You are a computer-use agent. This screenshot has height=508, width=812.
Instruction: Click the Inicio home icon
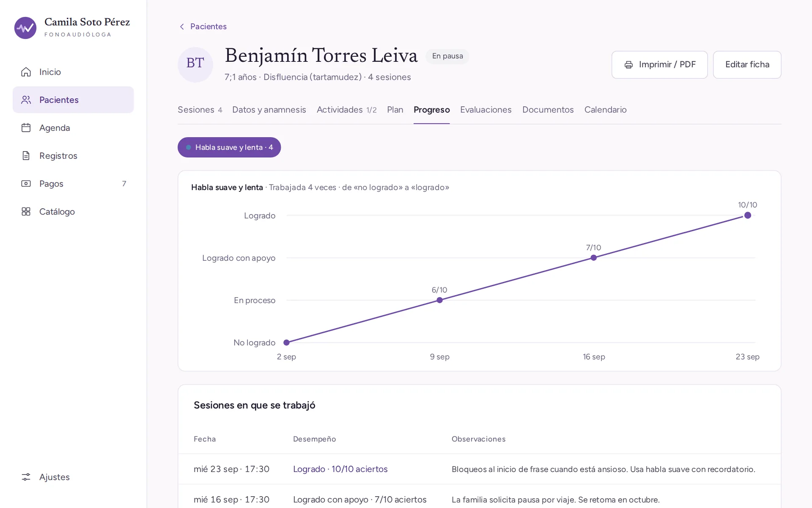point(26,72)
